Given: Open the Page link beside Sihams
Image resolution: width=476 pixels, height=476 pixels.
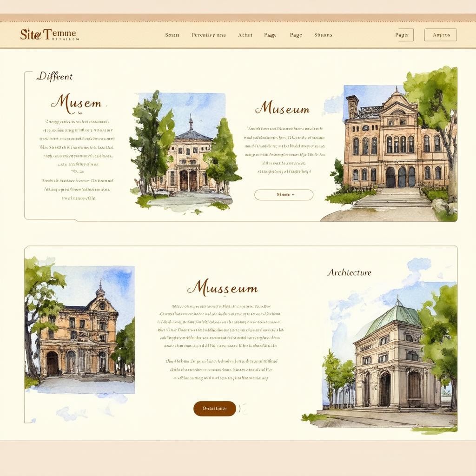Looking at the screenshot, I should pos(296,35).
